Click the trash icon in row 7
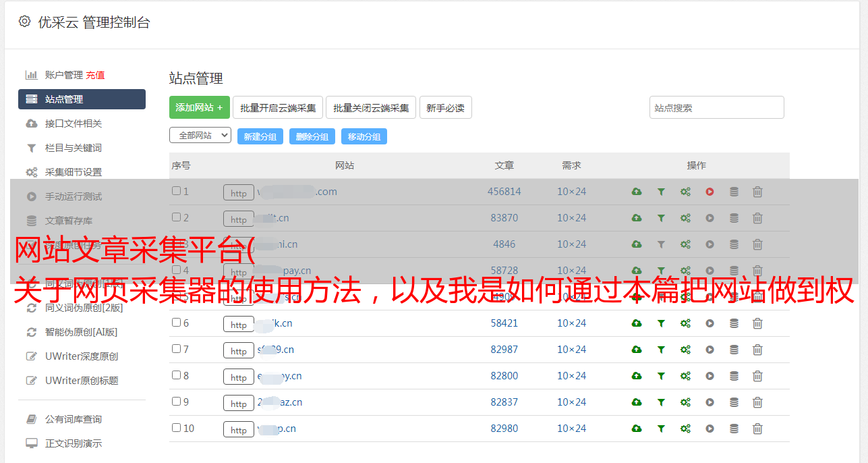This screenshot has height=463, width=868. [757, 350]
